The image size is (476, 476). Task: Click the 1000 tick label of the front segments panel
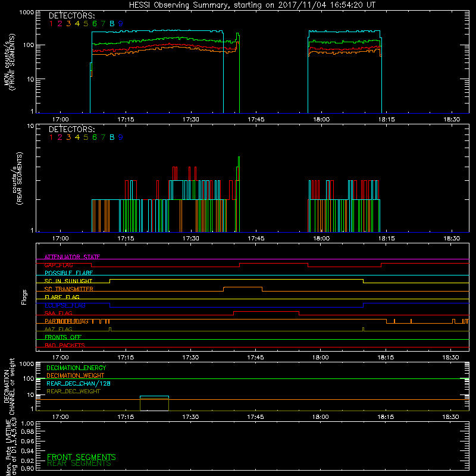click(x=26, y=12)
